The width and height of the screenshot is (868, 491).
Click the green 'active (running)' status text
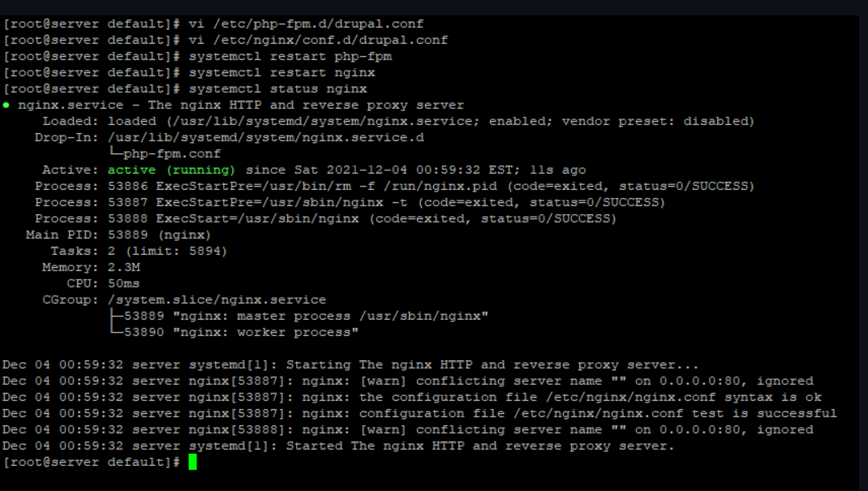pos(172,170)
